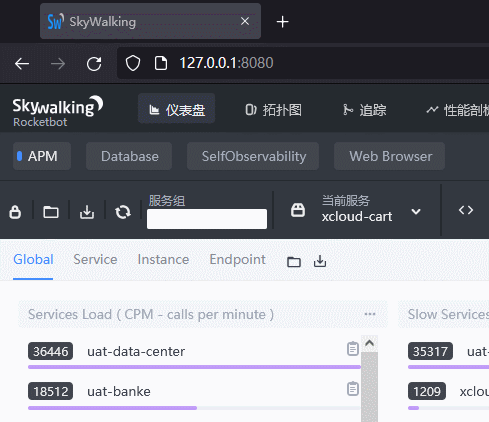Open the 性能剖析 profiling menu
This screenshot has width=489, height=422.
point(457,110)
